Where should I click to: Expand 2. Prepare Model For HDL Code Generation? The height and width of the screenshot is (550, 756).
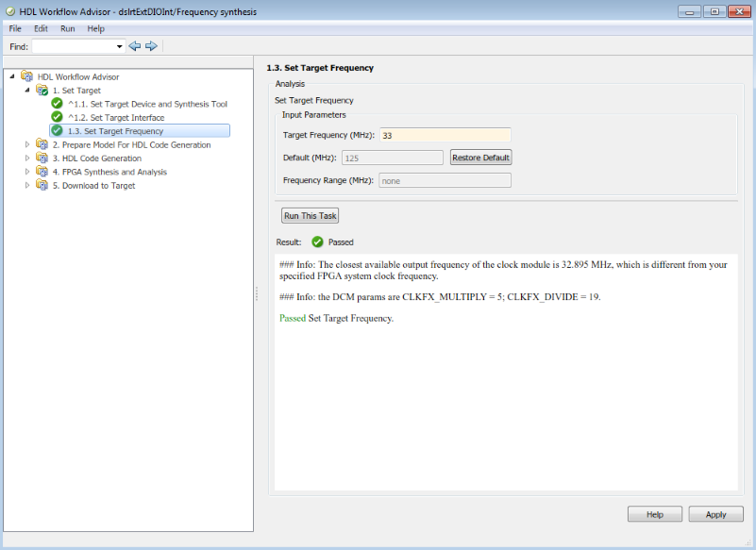pos(27,144)
